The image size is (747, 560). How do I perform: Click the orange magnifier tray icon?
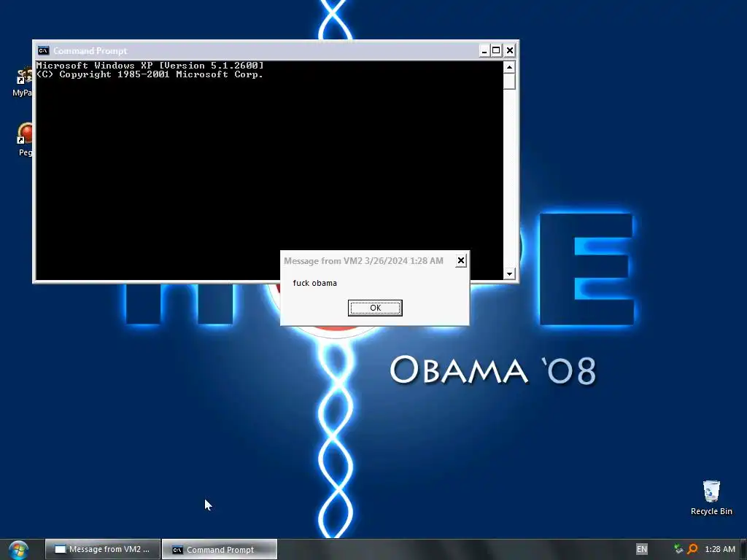(x=692, y=549)
